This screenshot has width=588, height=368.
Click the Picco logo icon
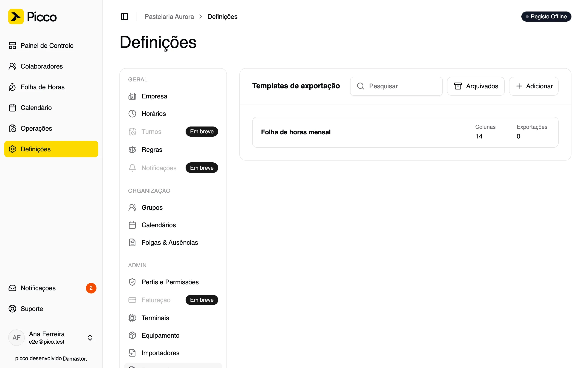coord(16,17)
